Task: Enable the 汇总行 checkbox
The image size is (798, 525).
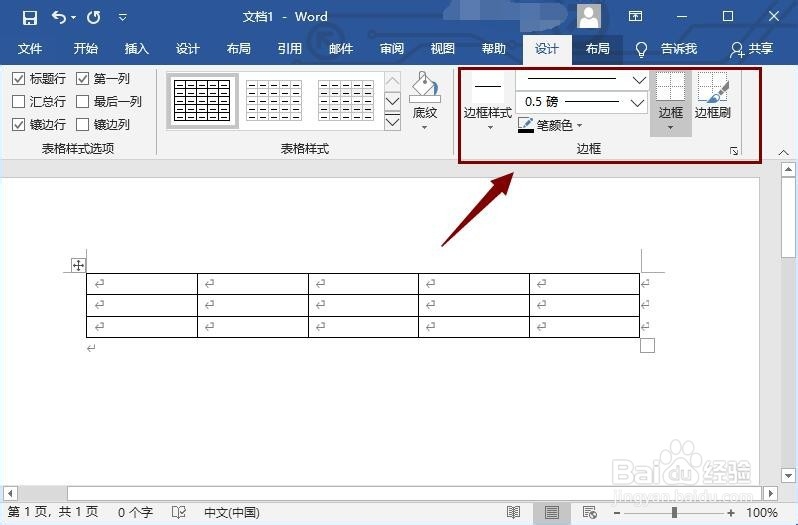Action: coord(18,101)
